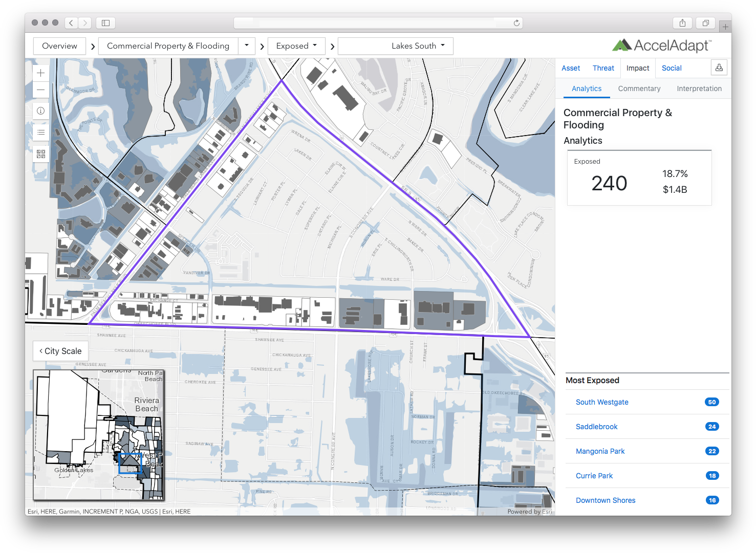756x553 pixels.
Task: Zoom out on the map
Action: pyautogui.click(x=40, y=90)
